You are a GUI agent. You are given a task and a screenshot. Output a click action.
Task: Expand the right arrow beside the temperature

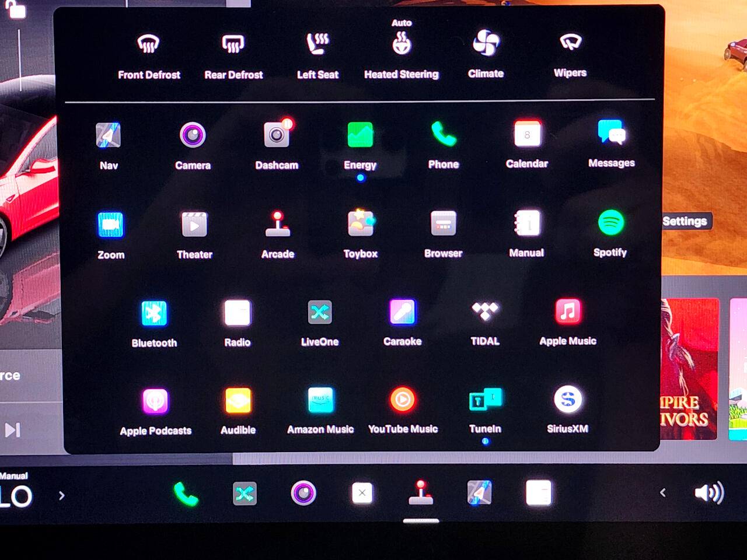tap(61, 496)
